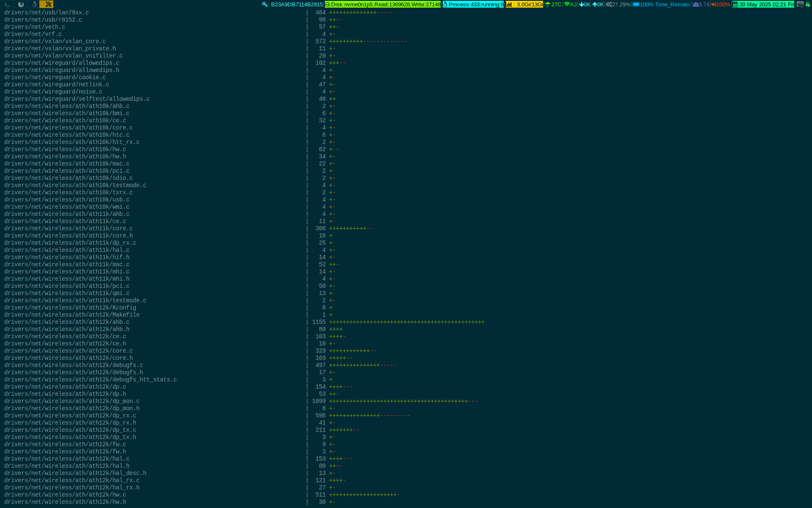Screen dimensions: 812x508
Task: Switch to the Firefox workspace tab
Action: (21, 4)
